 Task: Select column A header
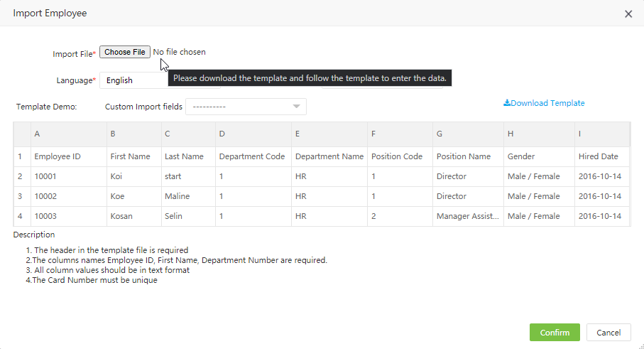click(68, 134)
